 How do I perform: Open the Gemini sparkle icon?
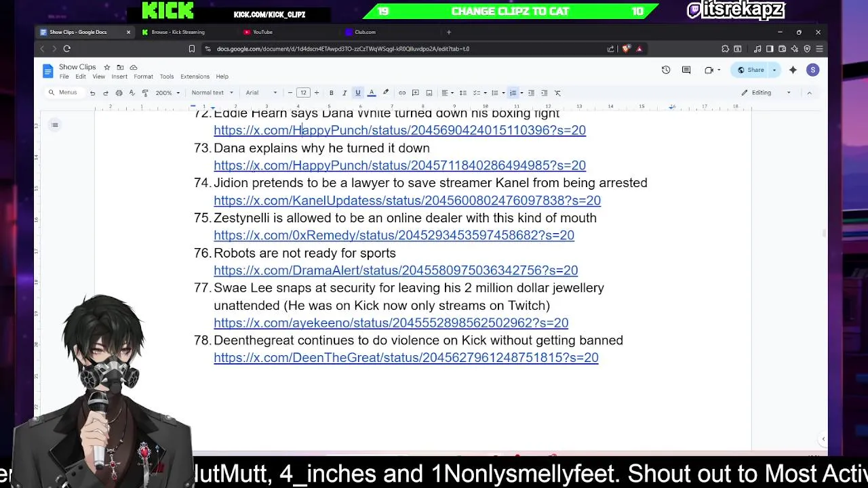coord(793,70)
